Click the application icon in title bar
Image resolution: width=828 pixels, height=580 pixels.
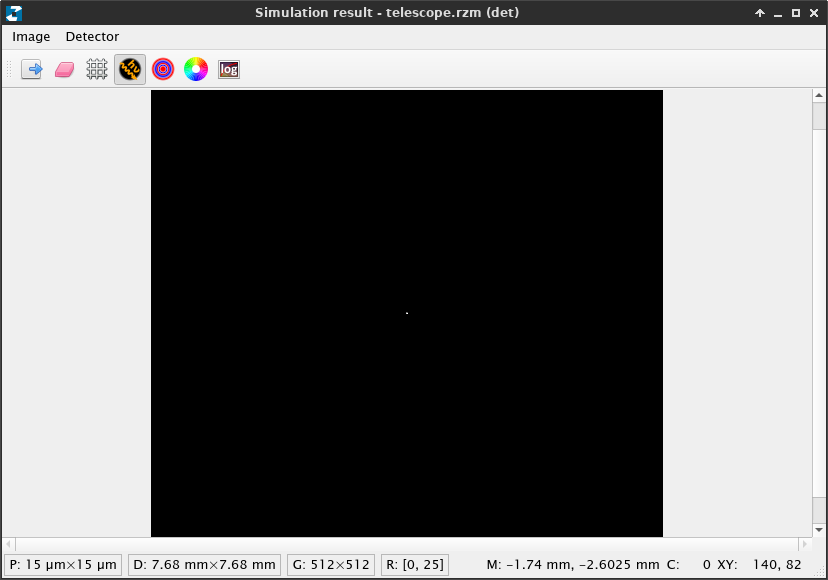click(x=14, y=13)
